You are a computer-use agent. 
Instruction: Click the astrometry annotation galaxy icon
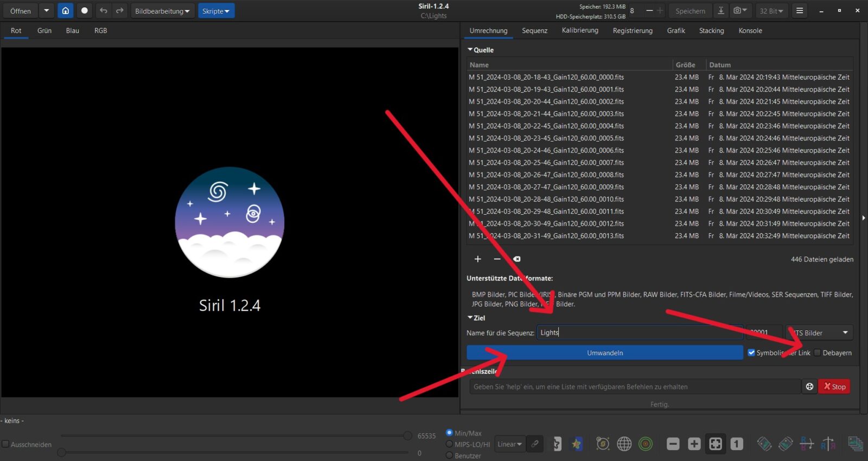pos(603,444)
